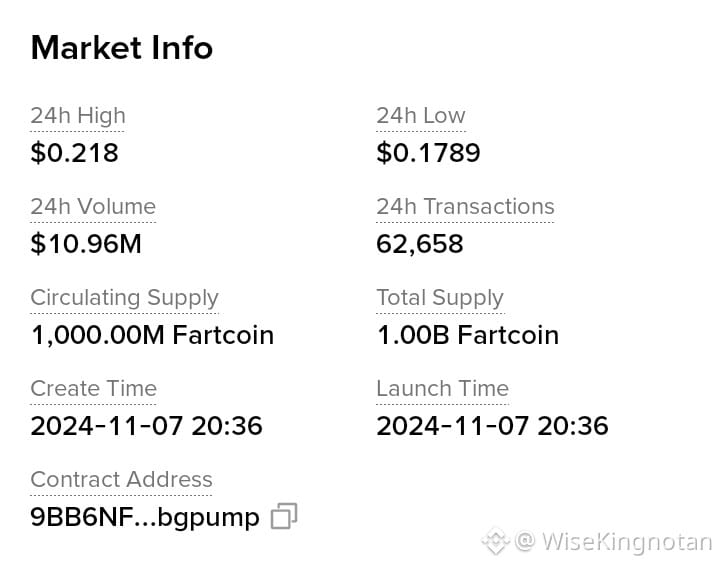Click the 1.00B Fartcoin total value
Screen dimensions: 720x566
[468, 335]
